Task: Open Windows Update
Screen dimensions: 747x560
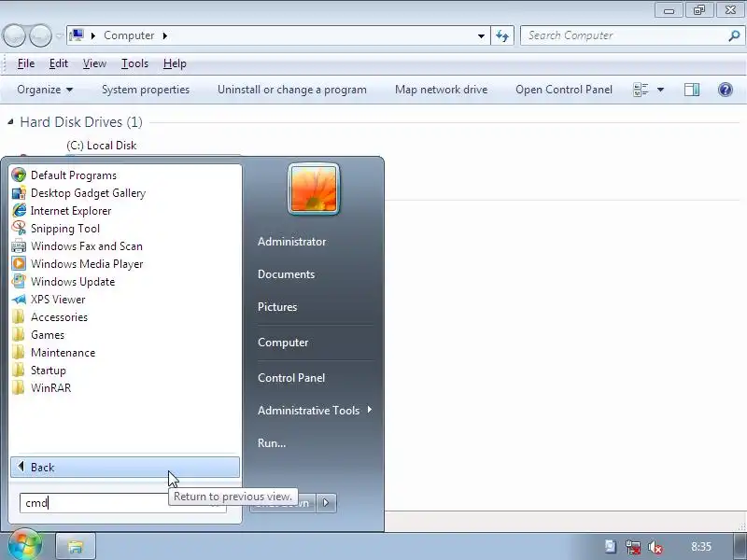Action: [x=125, y=282]
